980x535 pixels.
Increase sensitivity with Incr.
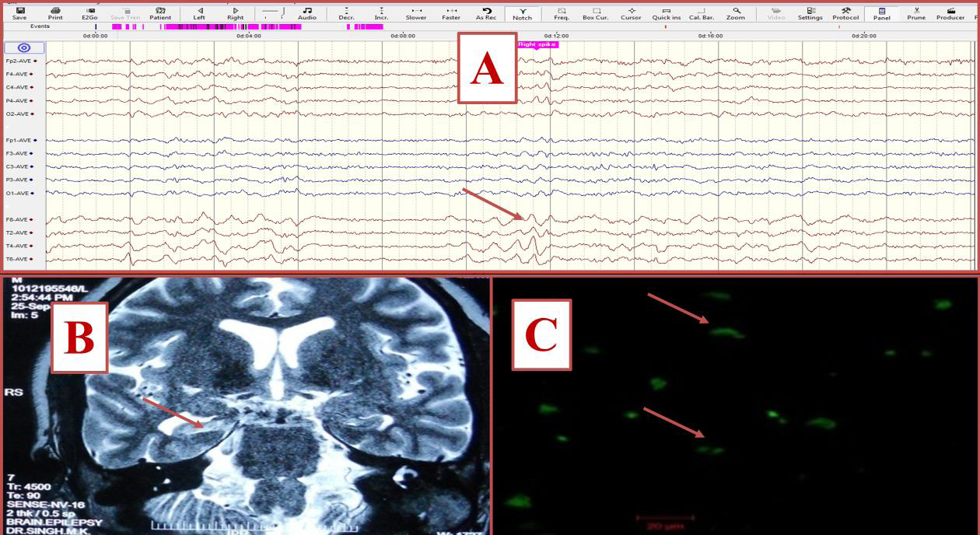click(381, 13)
